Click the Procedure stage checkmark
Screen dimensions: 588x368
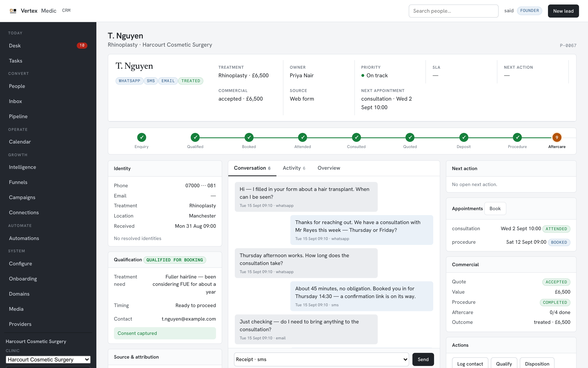(517, 137)
